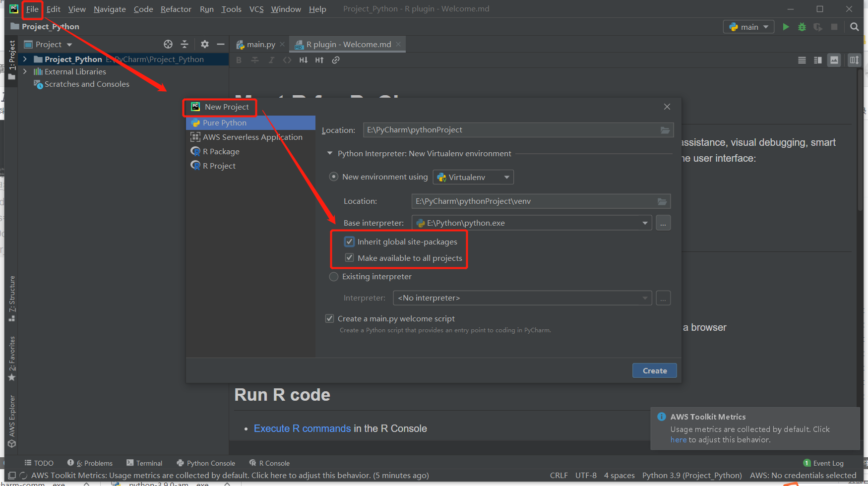The width and height of the screenshot is (868, 486).
Task: Open the No interpreter dropdown
Action: (522, 298)
